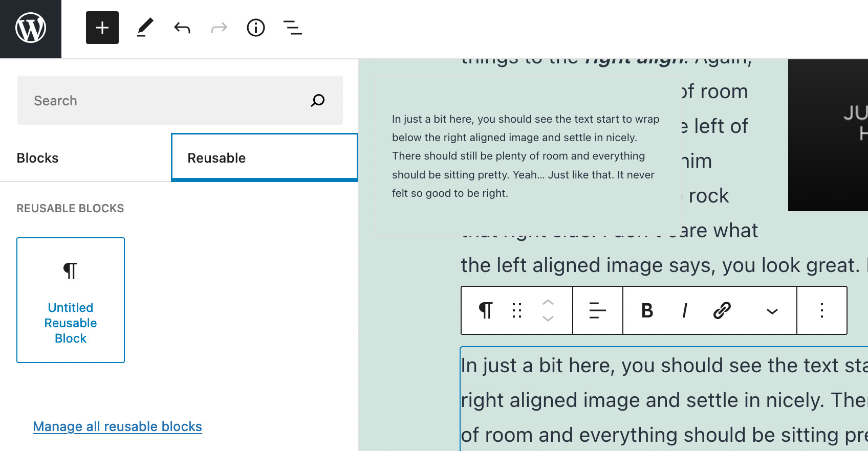The width and height of the screenshot is (868, 451).
Task: Open the text alignment dropdown
Action: coord(597,310)
